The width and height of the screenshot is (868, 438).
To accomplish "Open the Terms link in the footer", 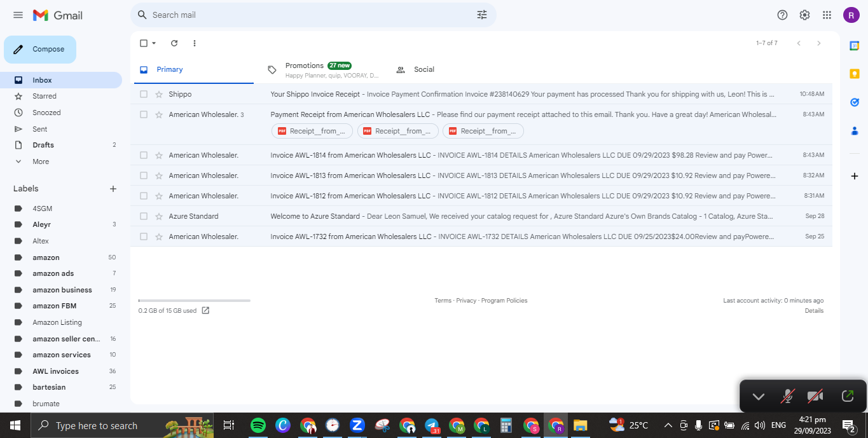I will tap(443, 301).
